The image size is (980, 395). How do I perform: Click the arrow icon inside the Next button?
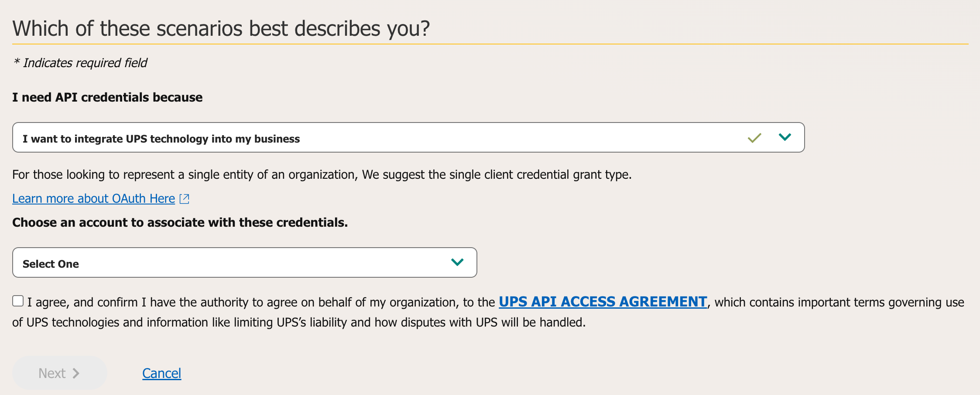tap(76, 374)
